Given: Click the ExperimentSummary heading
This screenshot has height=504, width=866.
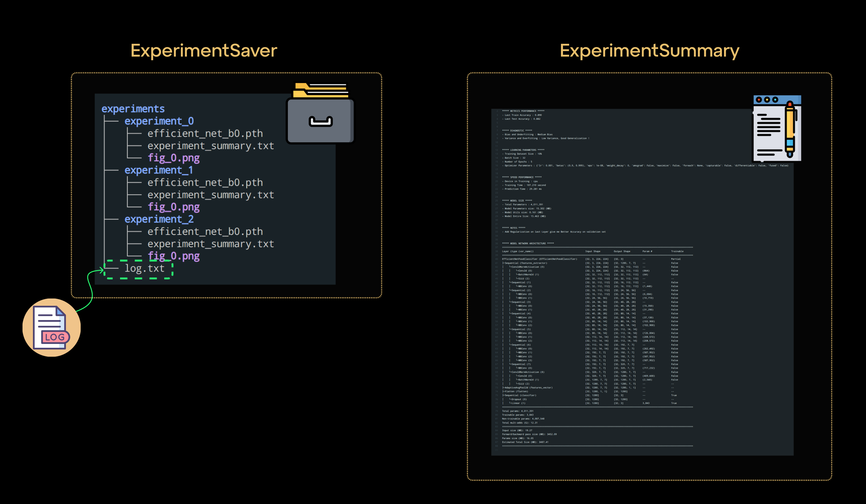Looking at the screenshot, I should coord(649,51).
